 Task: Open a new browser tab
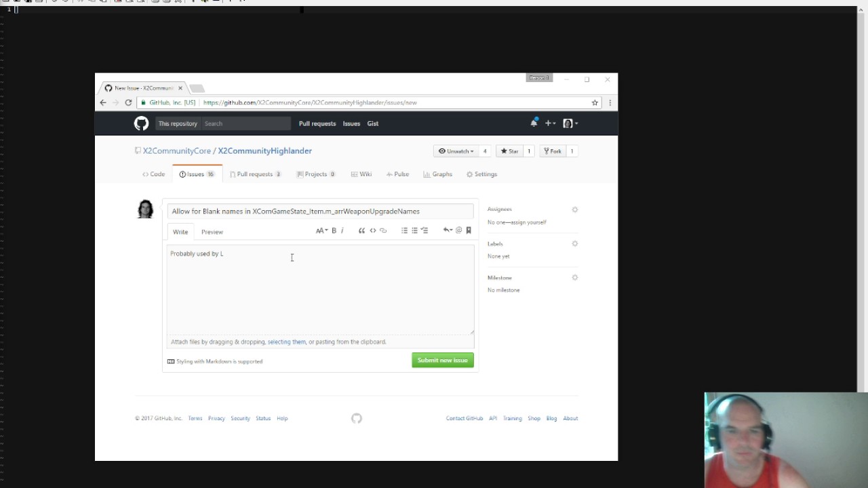[x=197, y=88]
